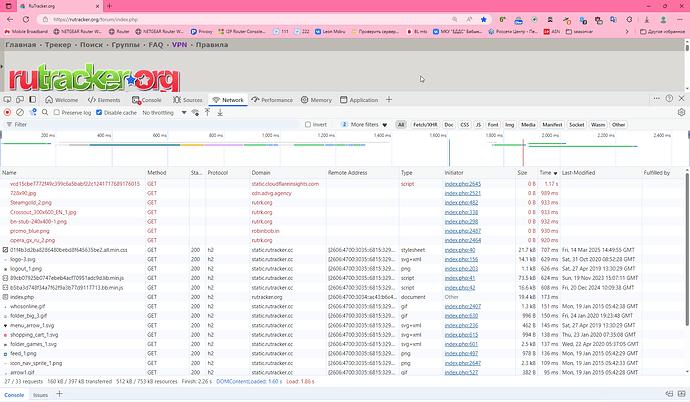Open the No throttling dropdown
This screenshot has width=690, height=402.
164,113
